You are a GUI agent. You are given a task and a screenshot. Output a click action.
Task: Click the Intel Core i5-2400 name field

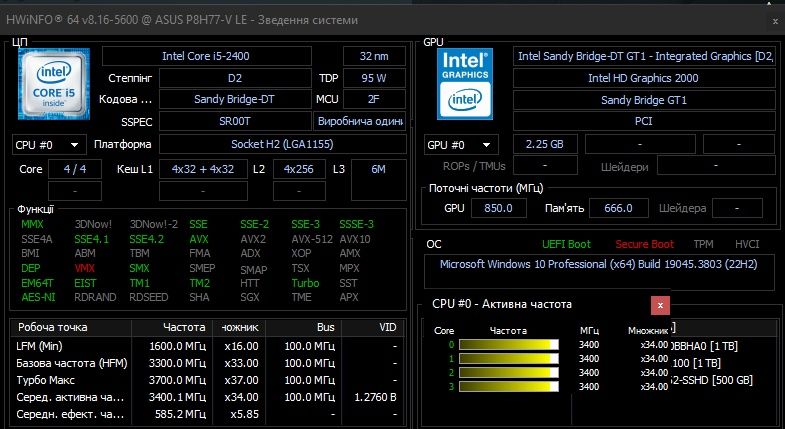[x=206, y=56]
